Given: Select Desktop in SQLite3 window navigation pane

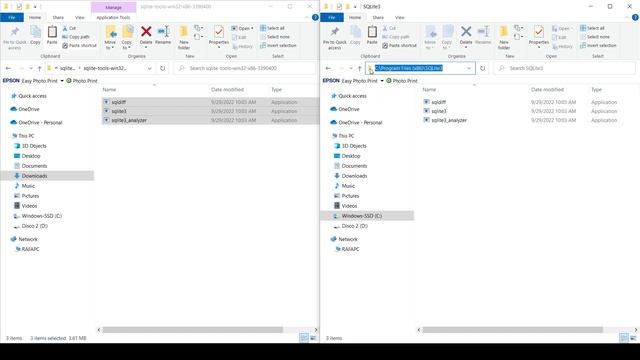Looking at the screenshot, I should (x=351, y=156).
